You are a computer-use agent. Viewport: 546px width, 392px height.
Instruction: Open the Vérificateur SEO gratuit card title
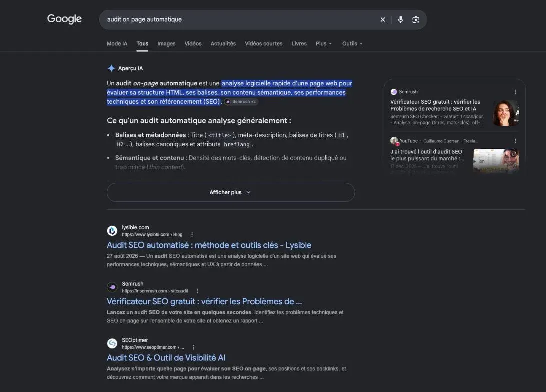click(435, 105)
